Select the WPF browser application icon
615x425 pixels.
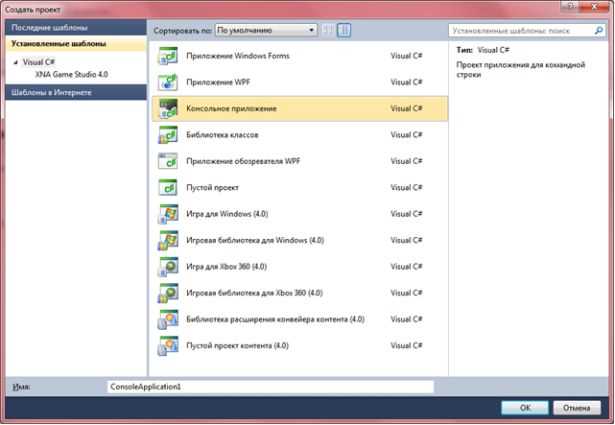(168, 161)
